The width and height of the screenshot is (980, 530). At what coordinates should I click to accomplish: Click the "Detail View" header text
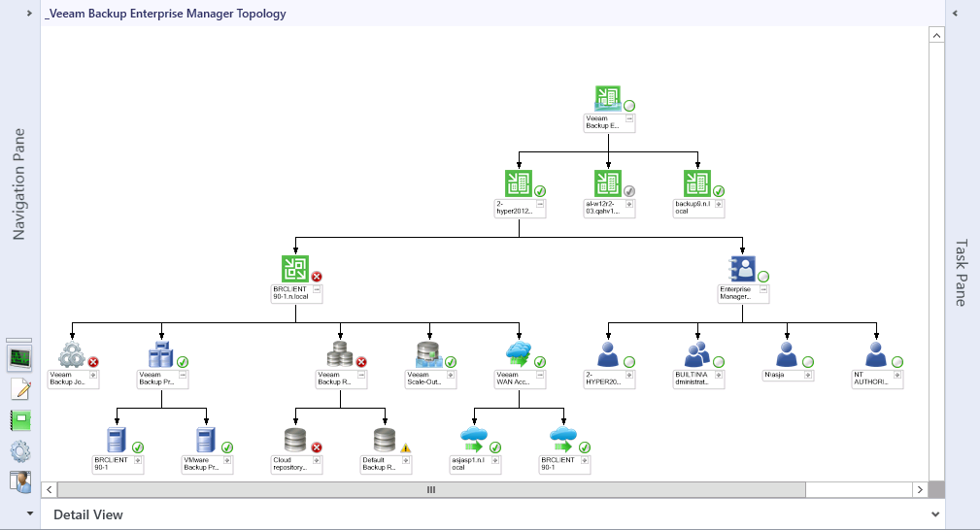88,514
